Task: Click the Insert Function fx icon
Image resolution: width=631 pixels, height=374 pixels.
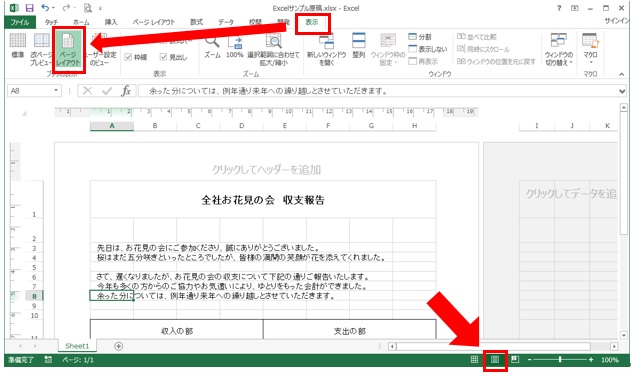Action: click(x=126, y=91)
